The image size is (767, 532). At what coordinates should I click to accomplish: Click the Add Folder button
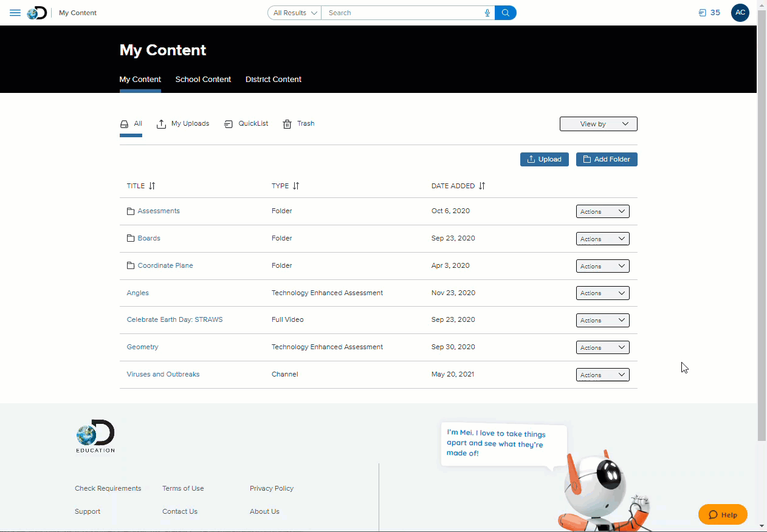(607, 159)
